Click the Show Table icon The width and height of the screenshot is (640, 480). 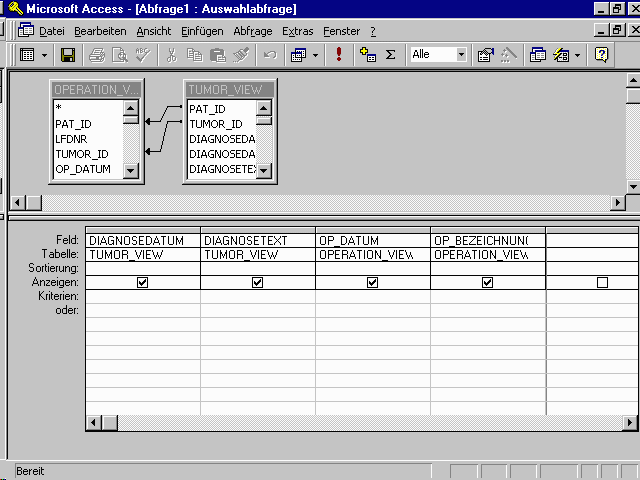coord(367,55)
